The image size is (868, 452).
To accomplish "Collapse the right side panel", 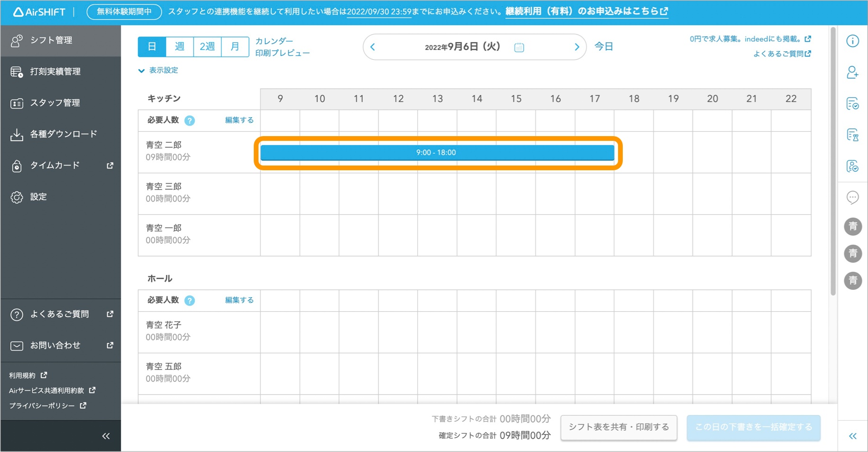I will click(x=852, y=436).
